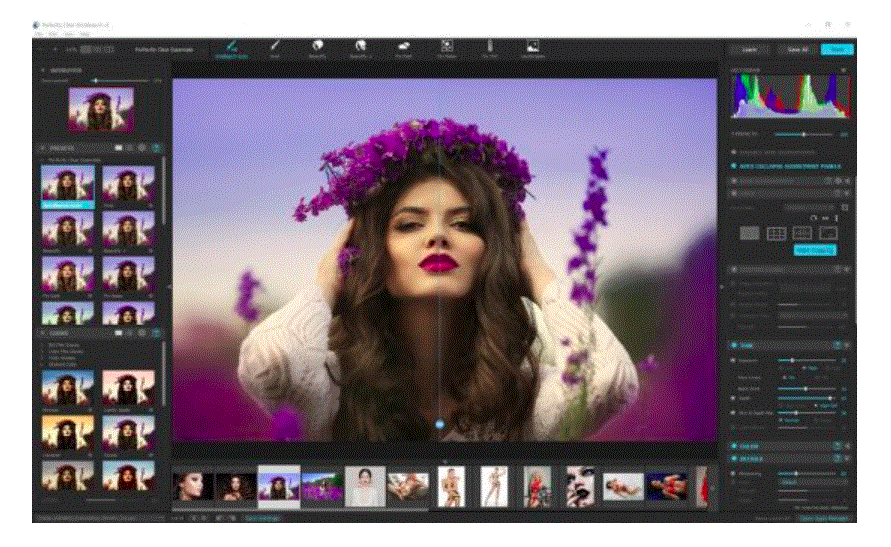Adjust the first slider in first cyan section

pyautogui.click(x=807, y=360)
